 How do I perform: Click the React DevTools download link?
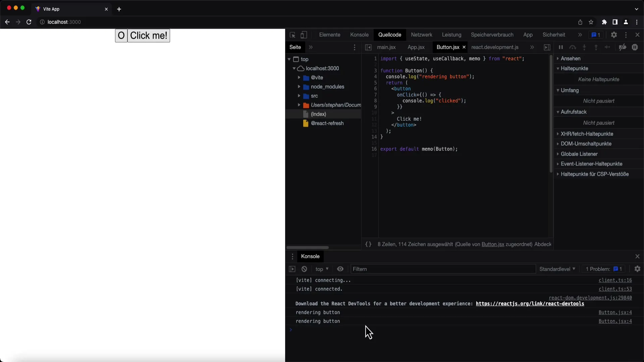pyautogui.click(x=529, y=304)
